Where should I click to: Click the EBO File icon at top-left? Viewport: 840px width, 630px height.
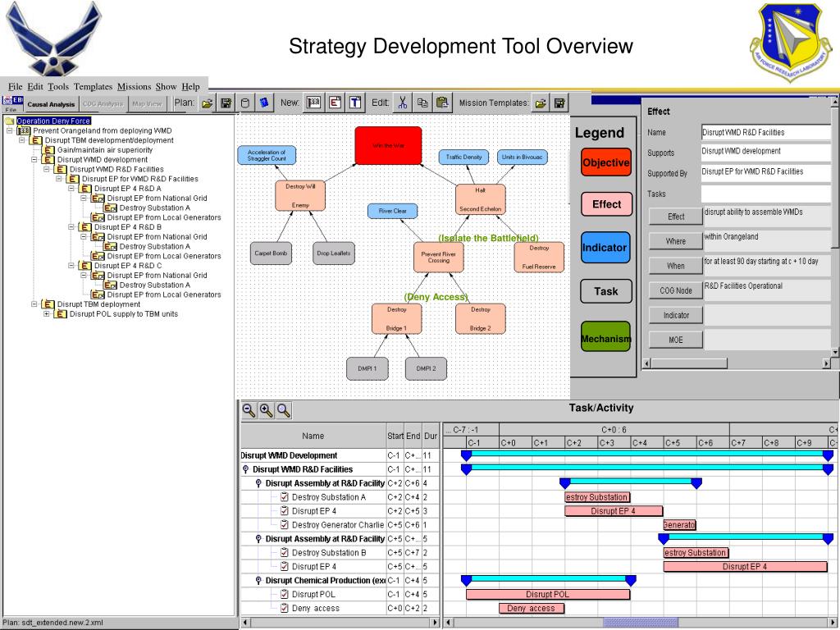tap(12, 103)
